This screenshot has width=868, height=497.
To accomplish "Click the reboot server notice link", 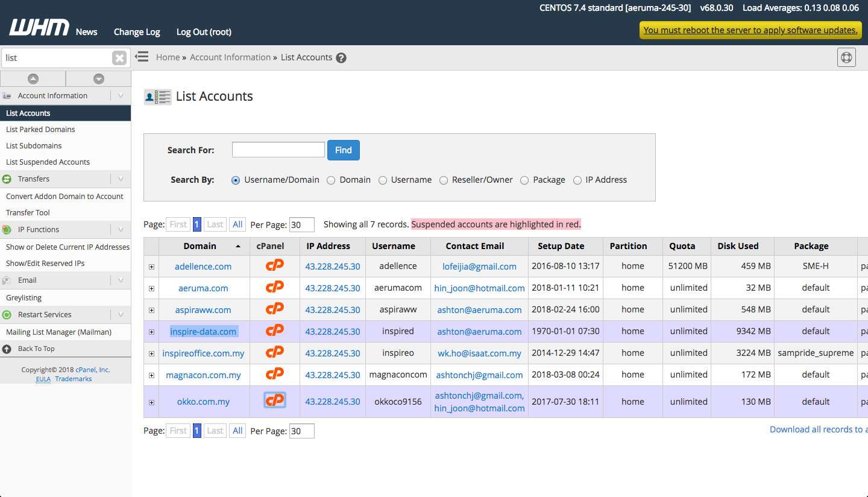I will pos(750,30).
